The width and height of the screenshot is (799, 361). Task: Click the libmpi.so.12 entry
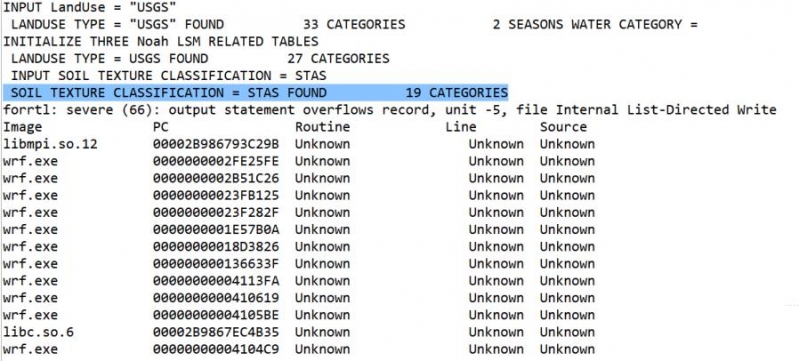(50, 144)
